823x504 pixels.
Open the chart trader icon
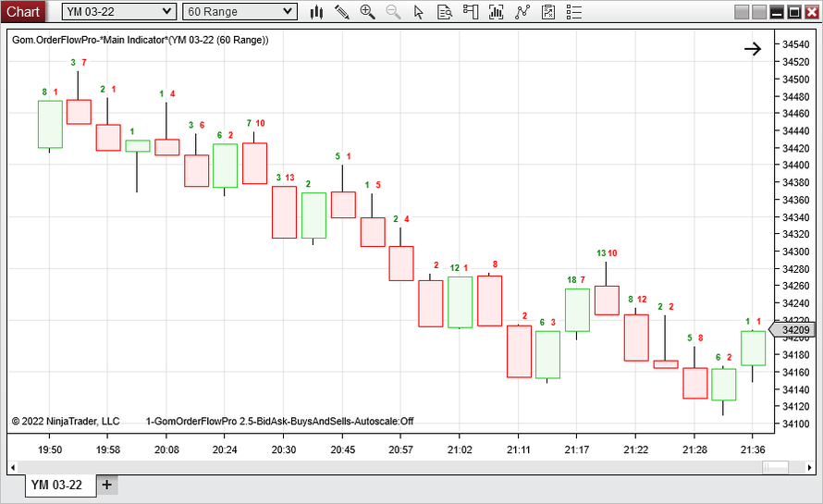471,11
